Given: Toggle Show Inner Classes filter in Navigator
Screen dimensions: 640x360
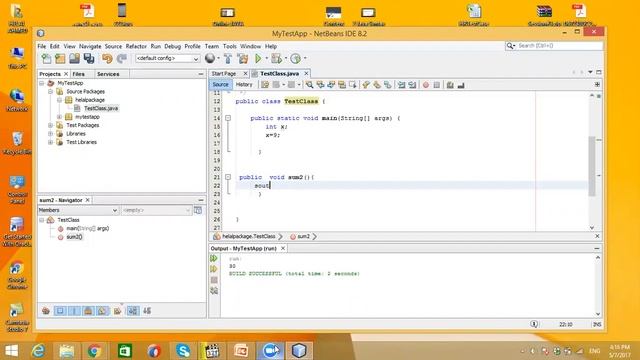Looking at the screenshot, I should (102, 311).
